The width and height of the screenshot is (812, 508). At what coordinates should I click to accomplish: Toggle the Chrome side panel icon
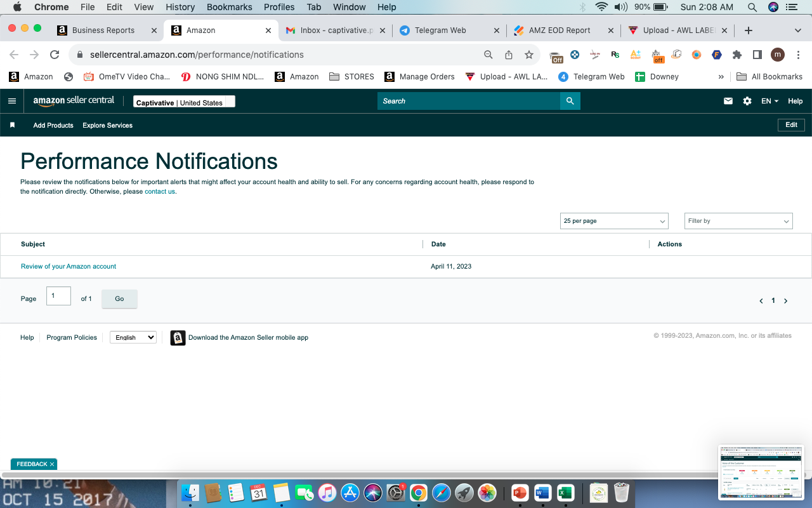point(757,55)
